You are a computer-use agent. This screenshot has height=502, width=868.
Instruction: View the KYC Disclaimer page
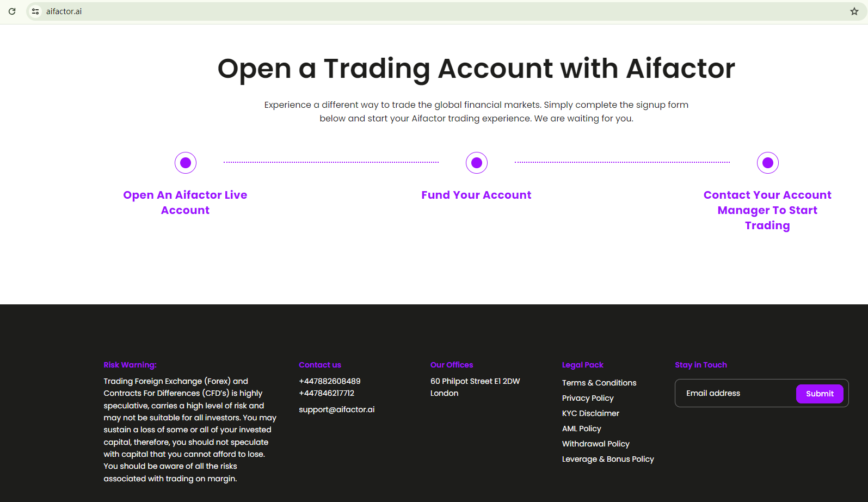click(590, 413)
